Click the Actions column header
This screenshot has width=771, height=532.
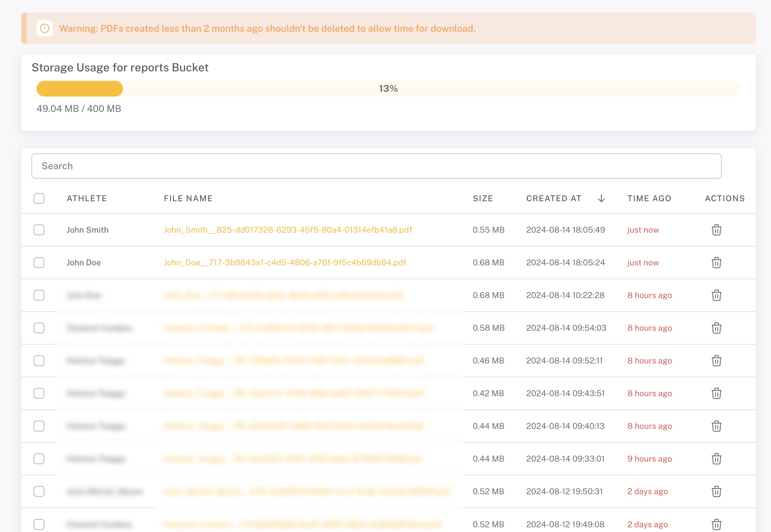click(x=725, y=198)
